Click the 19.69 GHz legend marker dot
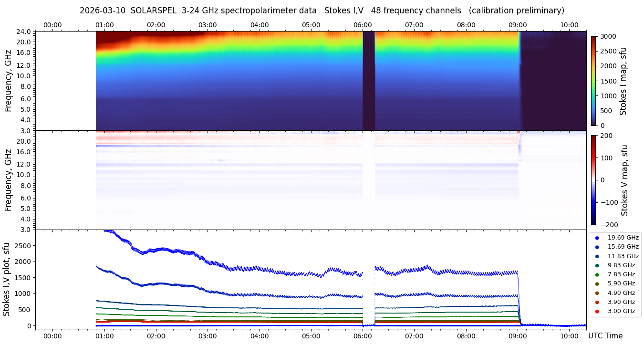This screenshot has height=346, width=644. pos(597,238)
